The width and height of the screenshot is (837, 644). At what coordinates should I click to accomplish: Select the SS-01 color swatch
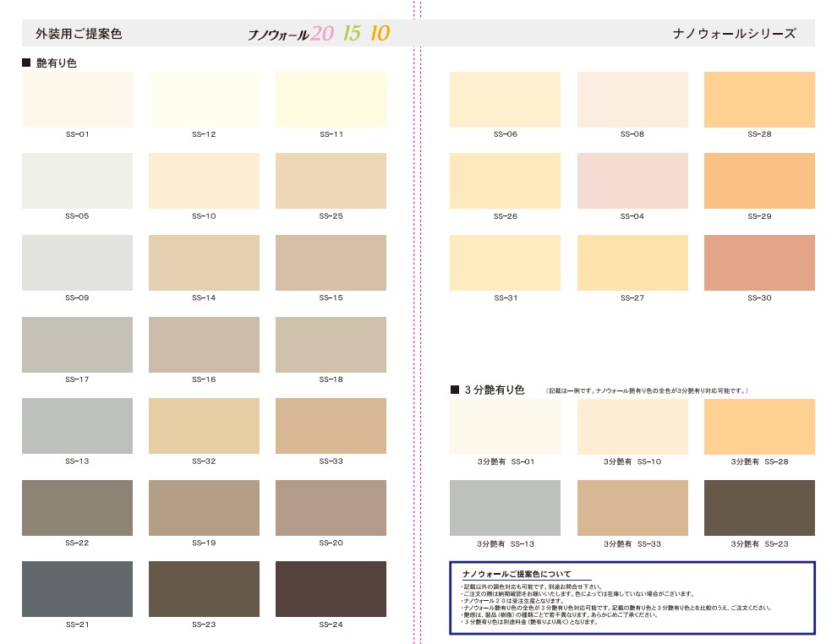coord(77,99)
